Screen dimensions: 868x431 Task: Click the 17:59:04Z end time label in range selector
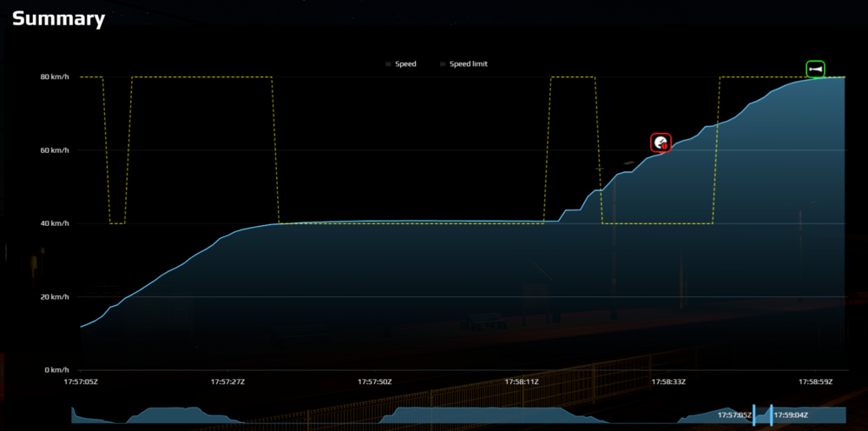[x=791, y=415]
